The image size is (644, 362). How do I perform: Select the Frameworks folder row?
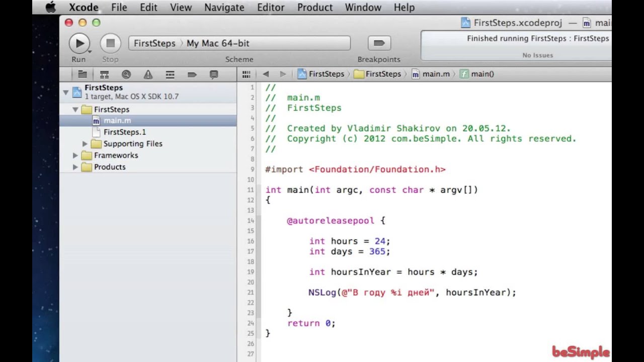tap(148, 155)
